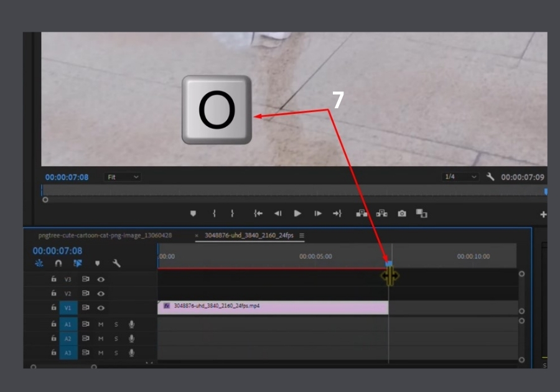
Task: Click the Lift button in transport controls
Action: click(362, 213)
